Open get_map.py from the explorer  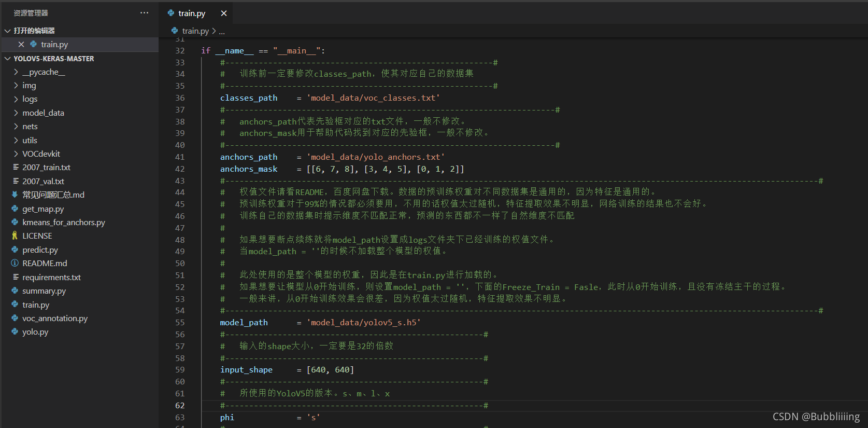pyautogui.click(x=43, y=209)
